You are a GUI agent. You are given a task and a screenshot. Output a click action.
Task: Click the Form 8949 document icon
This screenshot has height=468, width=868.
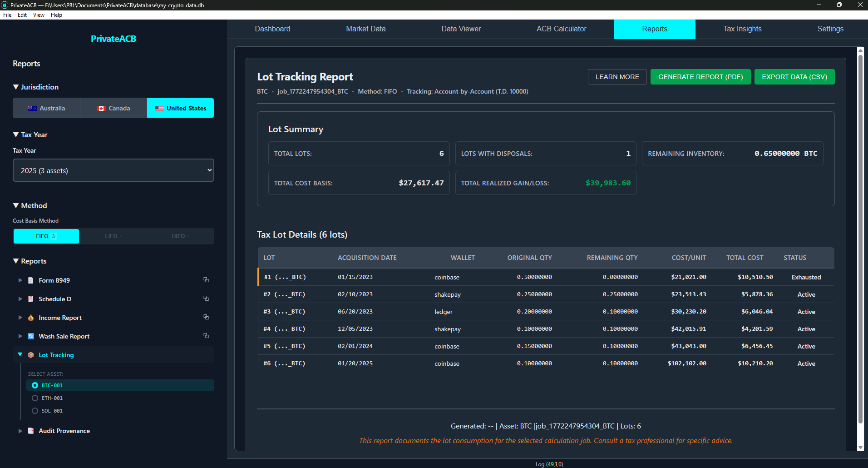30,280
